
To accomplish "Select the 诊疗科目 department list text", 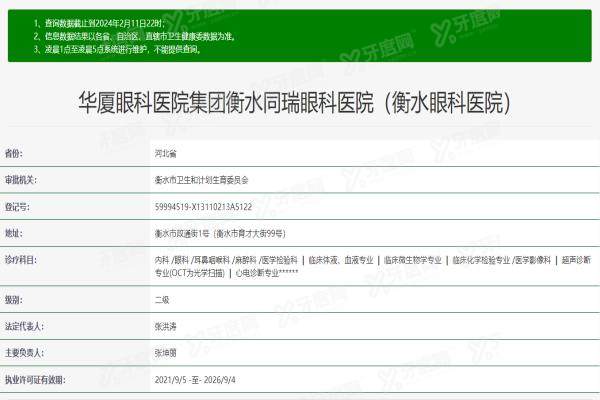I will point(373,266).
